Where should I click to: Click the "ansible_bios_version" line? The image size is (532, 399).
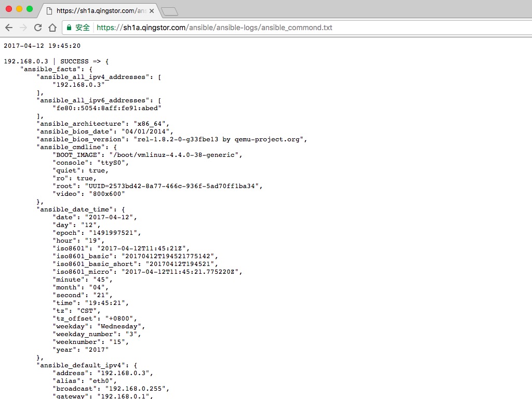(x=171, y=139)
